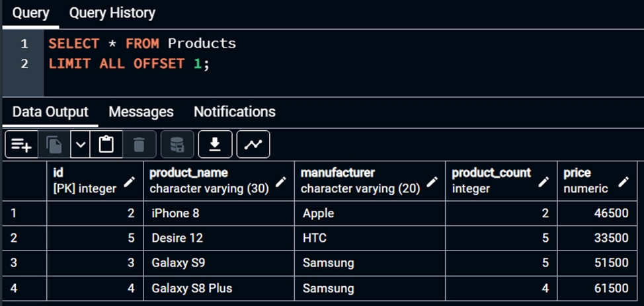Select the Notifications tab
The height and width of the screenshot is (306, 644).
(x=234, y=112)
